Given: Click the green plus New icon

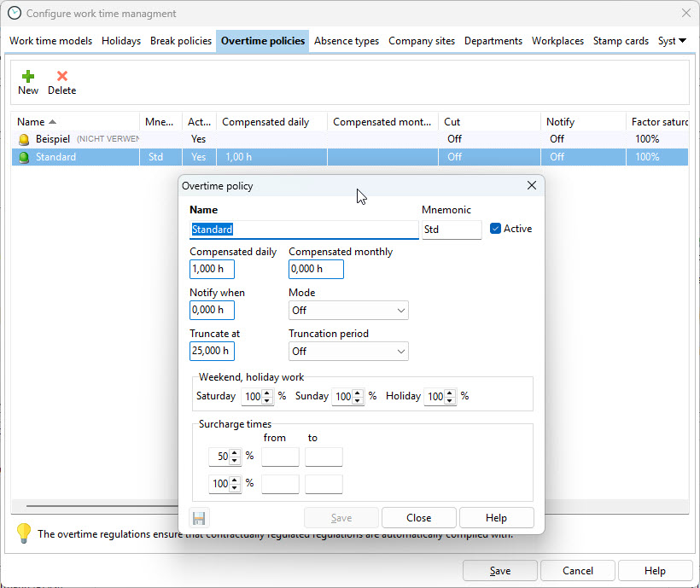Looking at the screenshot, I should [x=28, y=76].
